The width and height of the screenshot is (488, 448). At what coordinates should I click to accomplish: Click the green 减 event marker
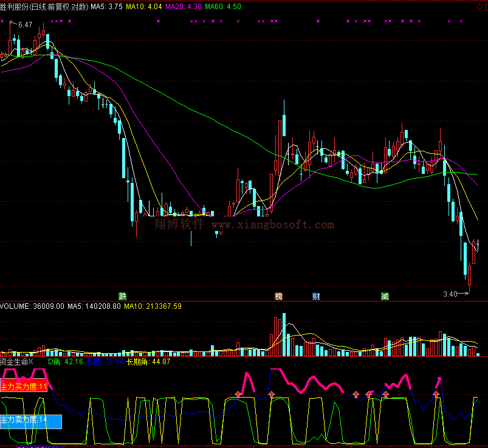tap(385, 297)
